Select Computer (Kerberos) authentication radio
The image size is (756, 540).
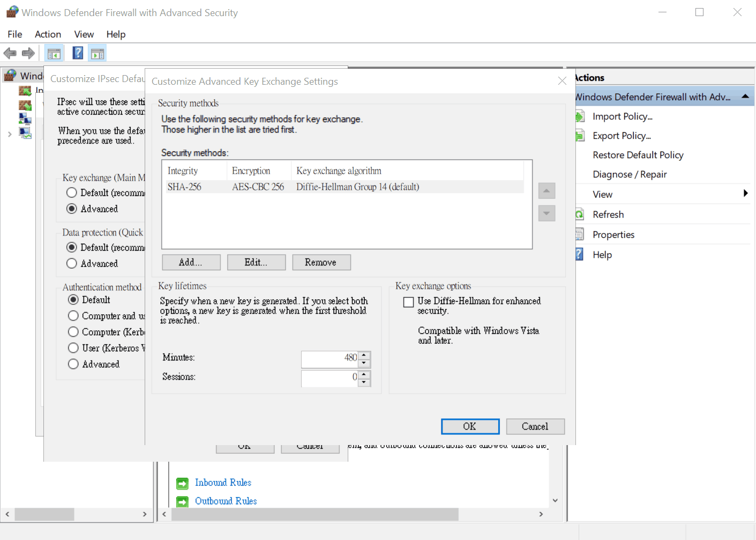73,331
